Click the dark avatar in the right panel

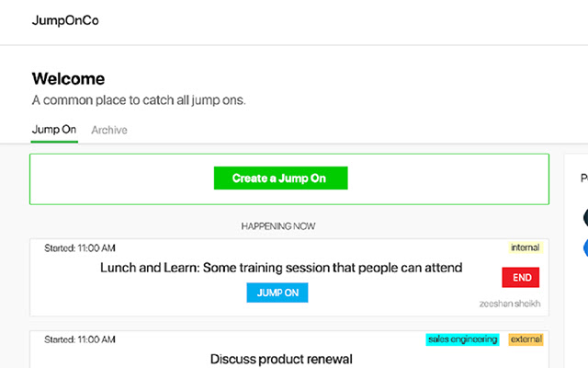pos(585,217)
